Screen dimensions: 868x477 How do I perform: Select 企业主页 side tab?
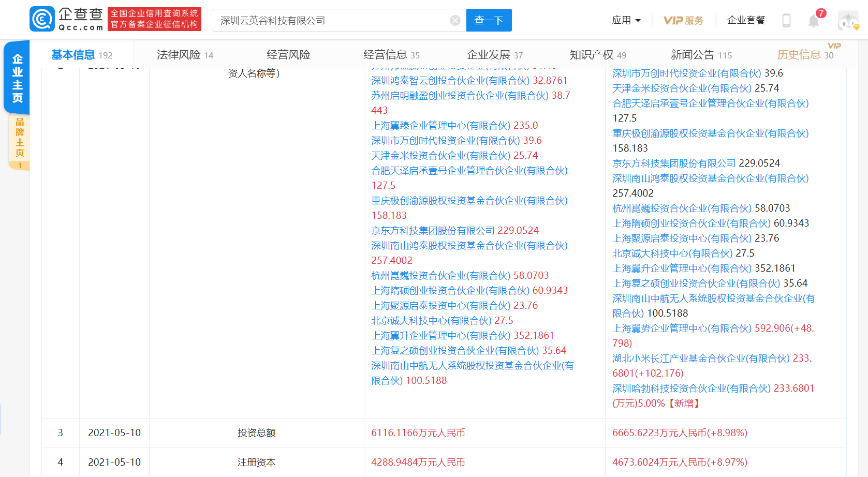[17, 78]
